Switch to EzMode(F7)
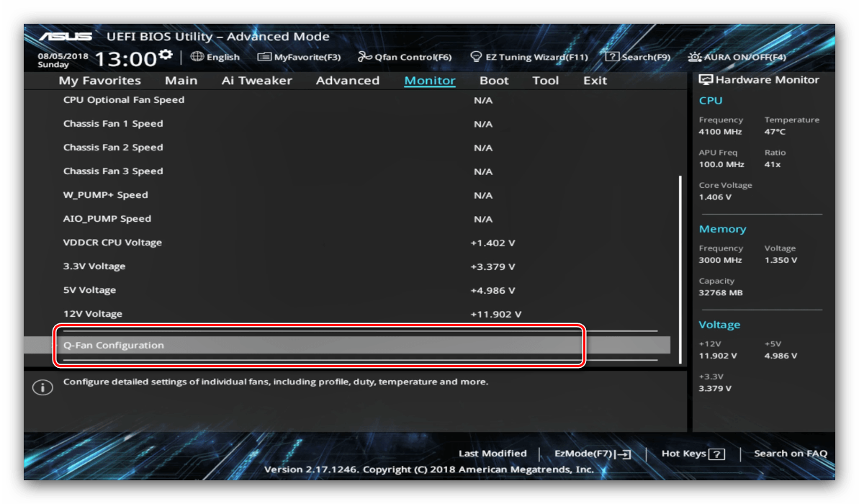The width and height of the screenshot is (859, 504). click(593, 454)
